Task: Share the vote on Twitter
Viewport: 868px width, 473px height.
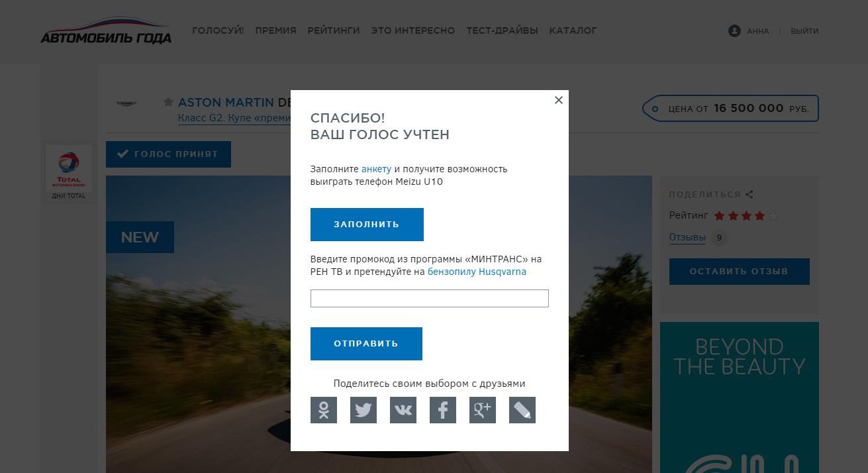Action: tap(363, 410)
